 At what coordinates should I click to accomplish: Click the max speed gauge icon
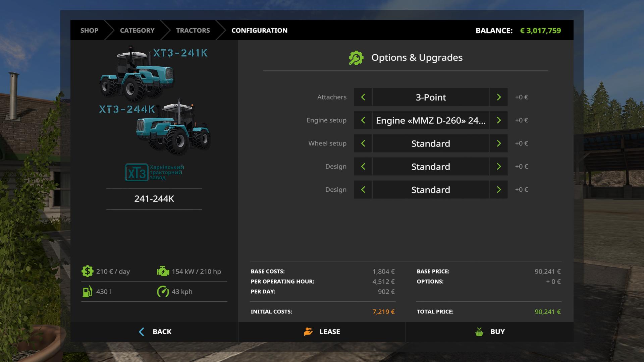163,292
